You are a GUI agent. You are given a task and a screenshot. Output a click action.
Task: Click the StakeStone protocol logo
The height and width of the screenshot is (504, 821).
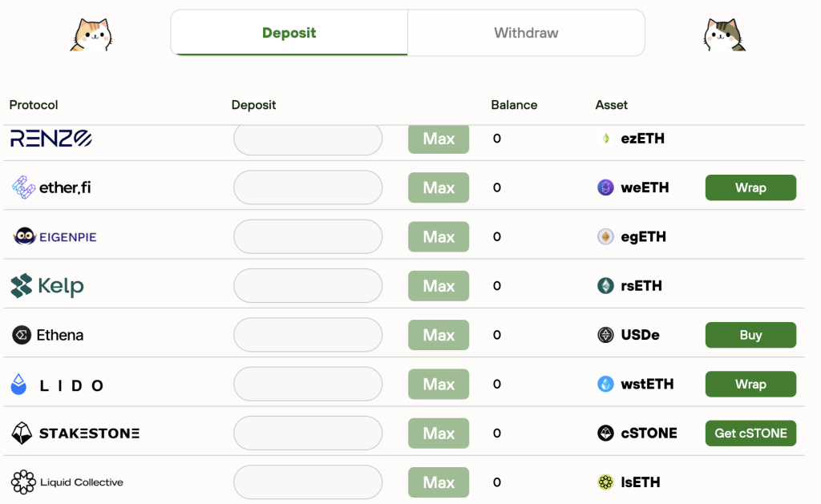click(x=22, y=433)
